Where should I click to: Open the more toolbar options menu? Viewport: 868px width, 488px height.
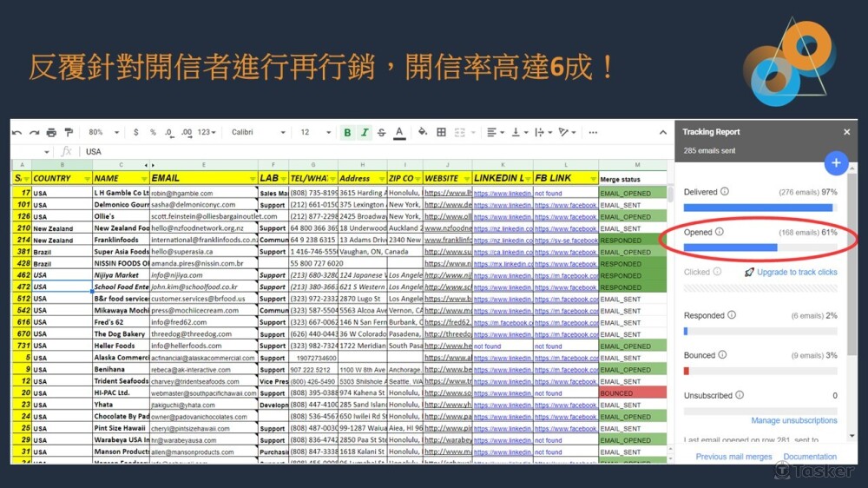click(593, 132)
